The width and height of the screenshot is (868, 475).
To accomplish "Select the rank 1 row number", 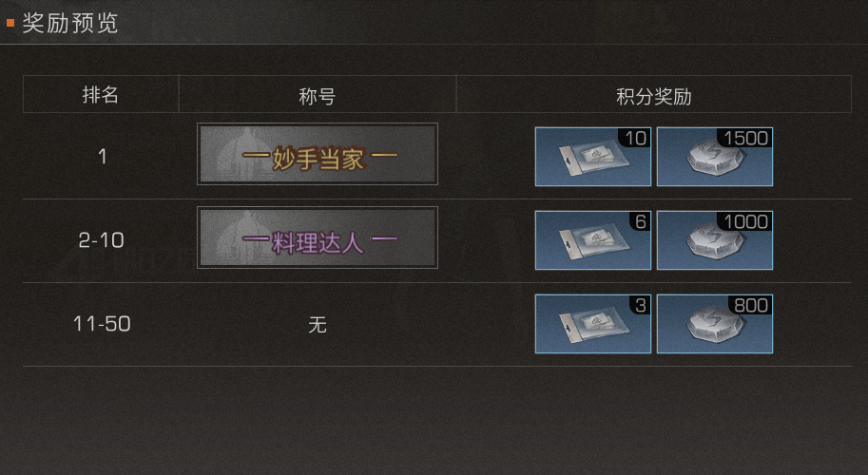I will (102, 157).
